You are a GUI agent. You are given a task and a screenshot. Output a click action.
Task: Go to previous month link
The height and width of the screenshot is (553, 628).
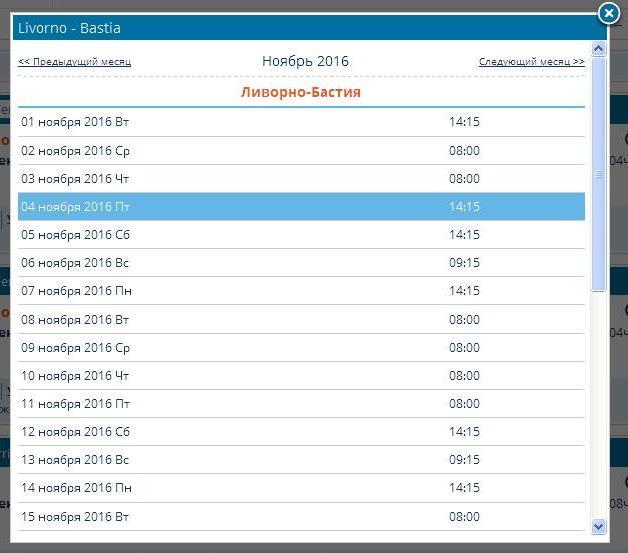coord(74,62)
